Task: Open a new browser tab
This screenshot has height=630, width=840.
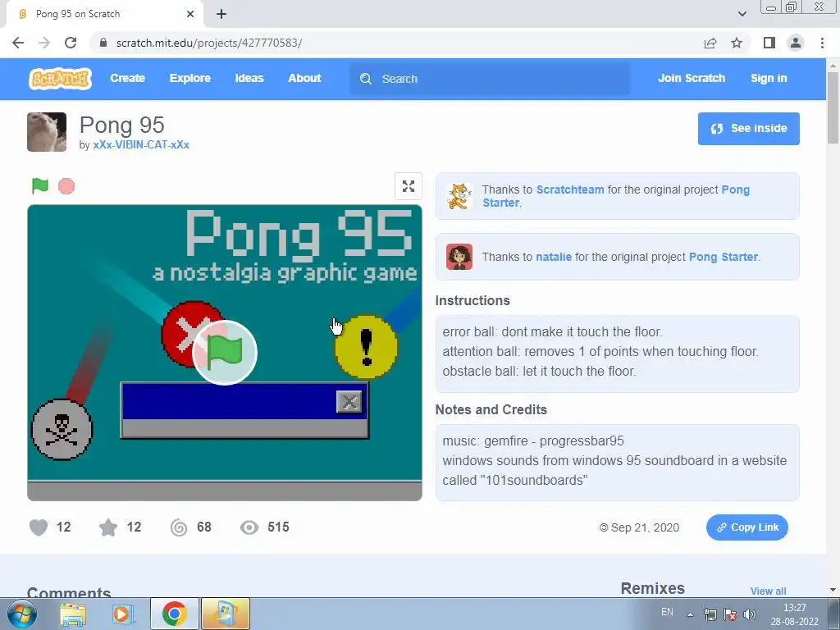Action: 221,14
